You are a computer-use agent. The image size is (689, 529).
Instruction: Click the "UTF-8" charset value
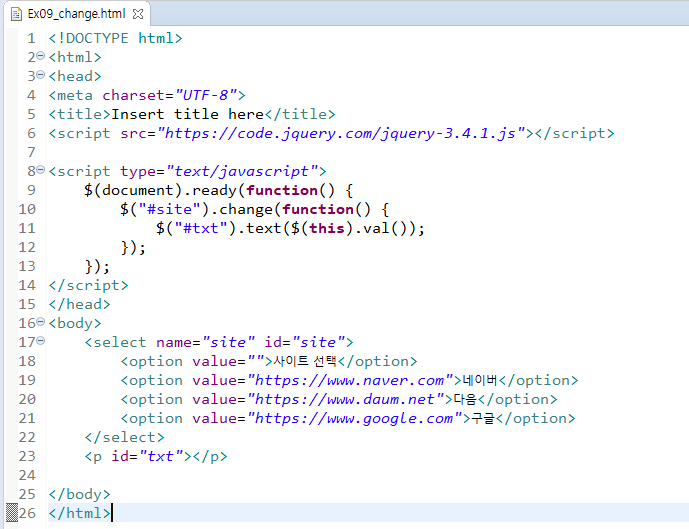(206, 95)
